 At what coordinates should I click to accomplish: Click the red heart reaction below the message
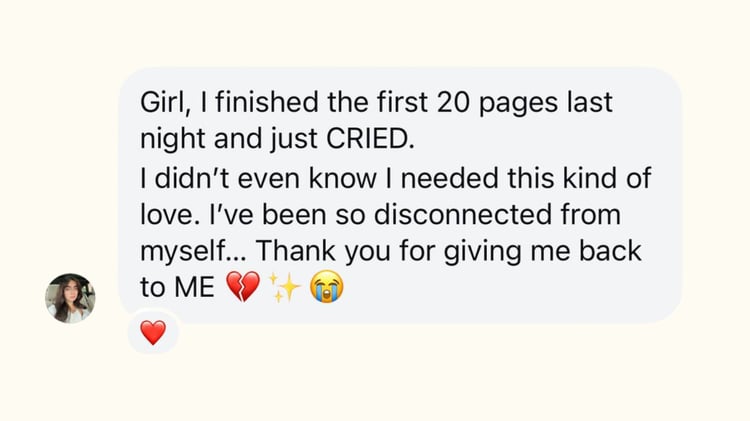point(153,333)
